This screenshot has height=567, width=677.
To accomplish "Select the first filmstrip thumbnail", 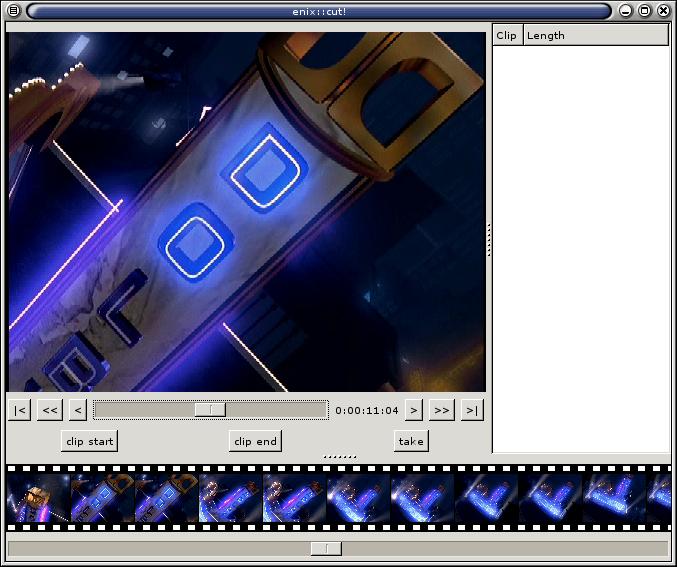I will coord(38,498).
